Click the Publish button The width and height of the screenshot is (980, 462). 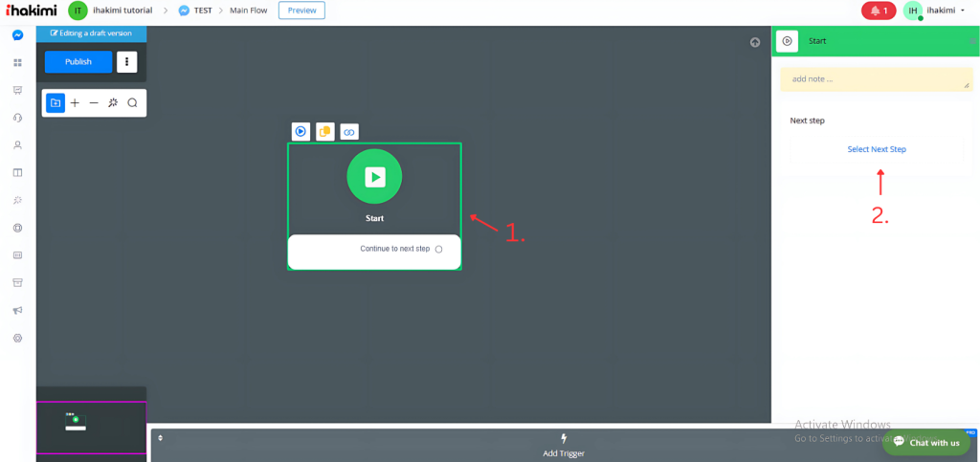[78, 62]
